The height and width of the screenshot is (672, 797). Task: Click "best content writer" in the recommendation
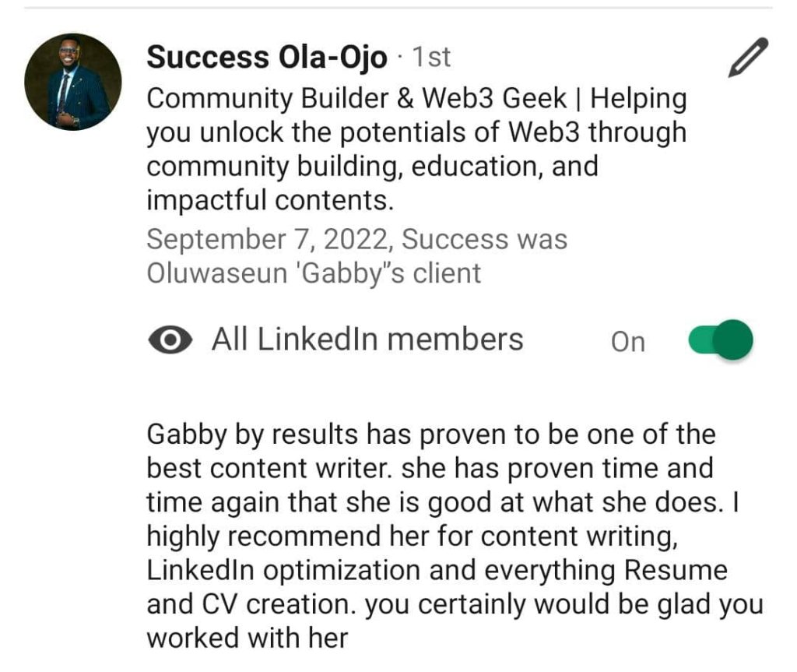coord(269,468)
